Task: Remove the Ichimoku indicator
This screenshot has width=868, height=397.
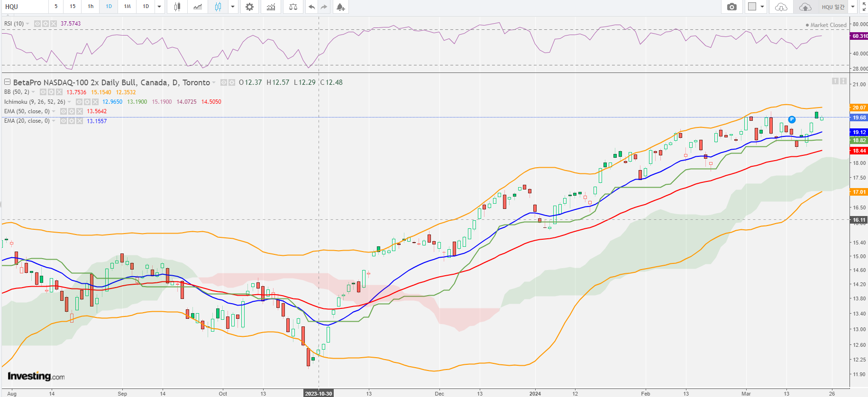Action: coord(95,102)
